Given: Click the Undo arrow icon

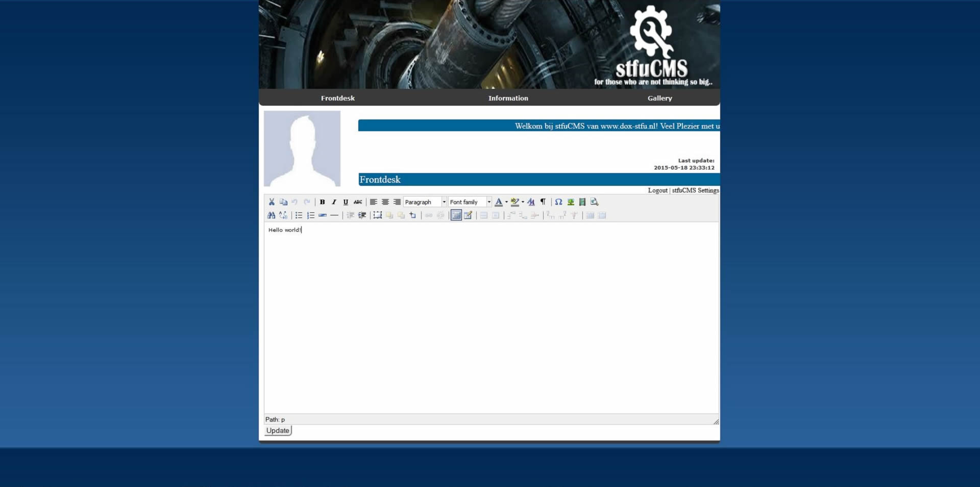Looking at the screenshot, I should coord(295,202).
